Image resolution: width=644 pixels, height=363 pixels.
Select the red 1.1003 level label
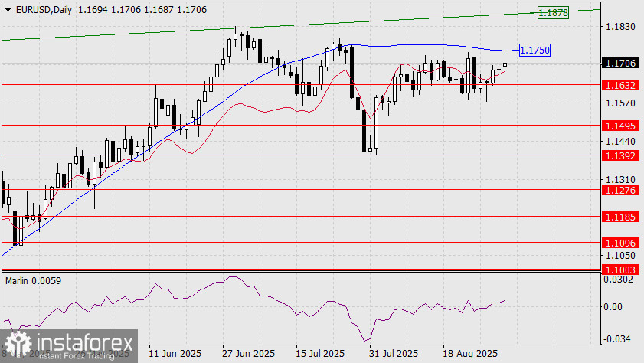pos(620,270)
